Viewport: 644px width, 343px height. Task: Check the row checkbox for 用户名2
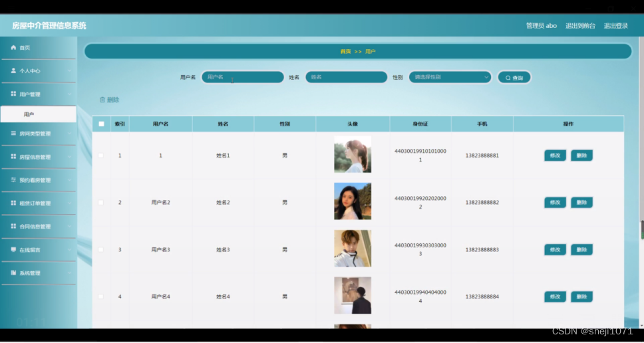[101, 202]
